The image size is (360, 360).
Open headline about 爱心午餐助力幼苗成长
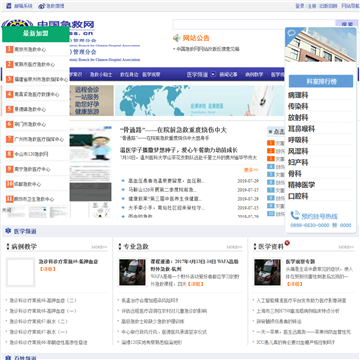click(x=179, y=150)
